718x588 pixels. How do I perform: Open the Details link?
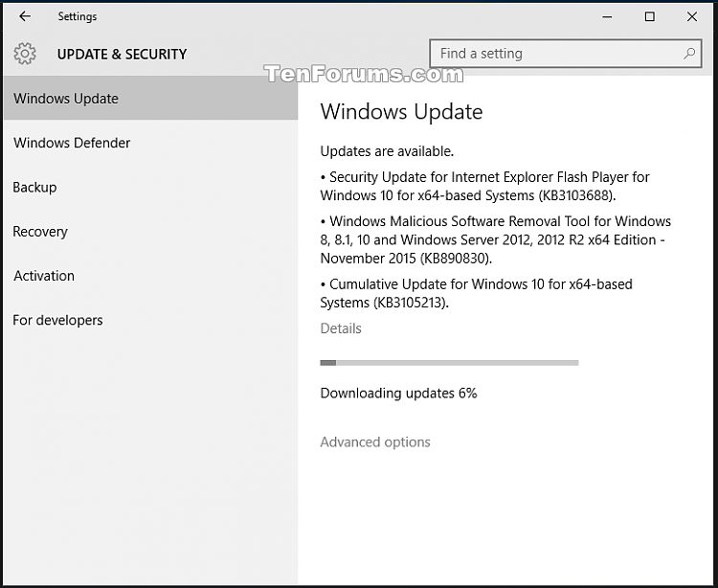(x=341, y=328)
